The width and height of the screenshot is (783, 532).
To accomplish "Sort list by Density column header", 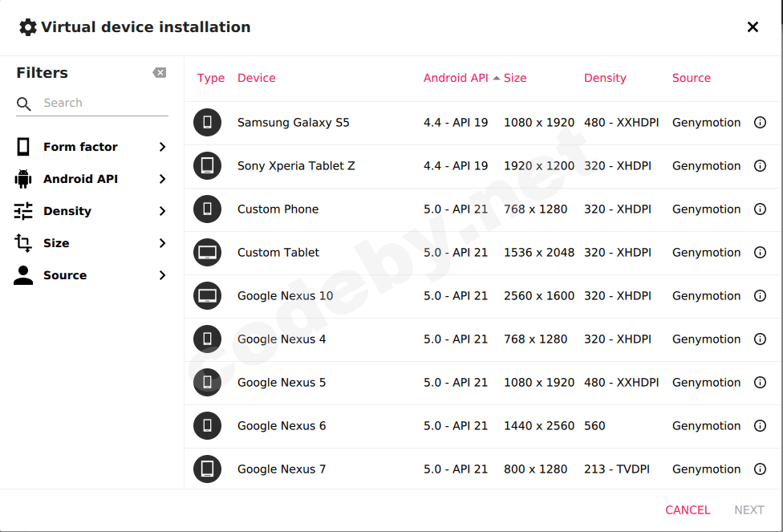I will [605, 78].
